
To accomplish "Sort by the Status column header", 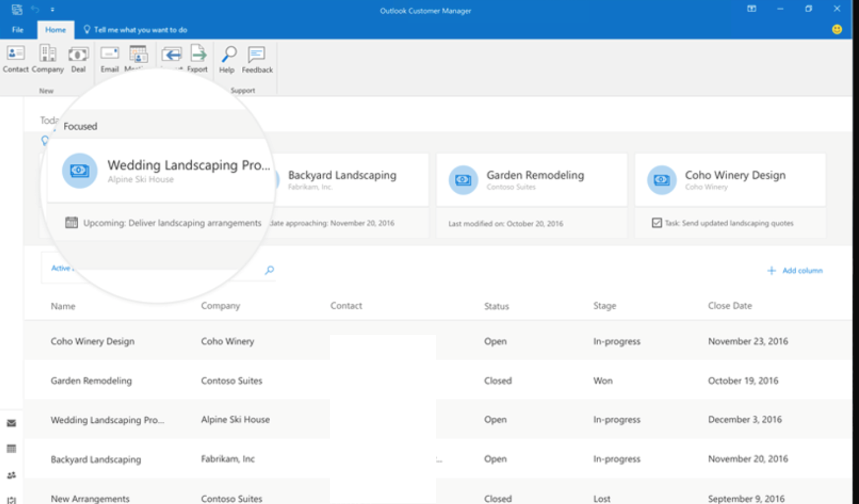I will click(496, 306).
